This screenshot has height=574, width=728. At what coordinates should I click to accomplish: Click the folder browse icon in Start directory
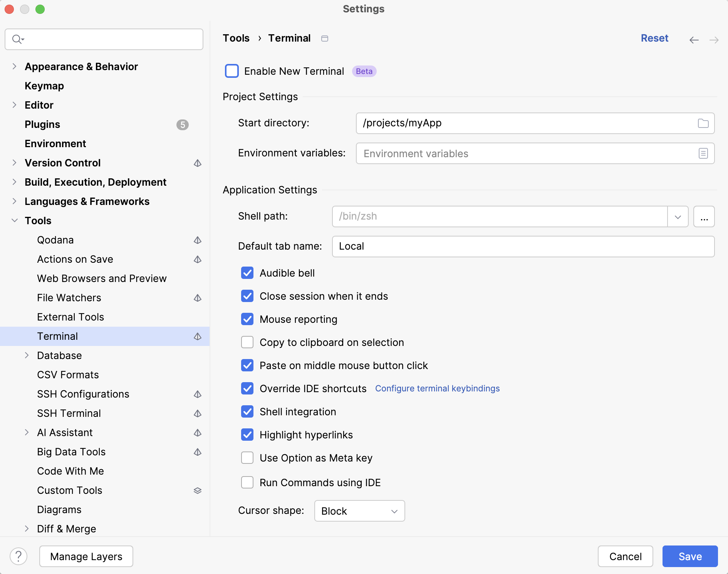[703, 123]
